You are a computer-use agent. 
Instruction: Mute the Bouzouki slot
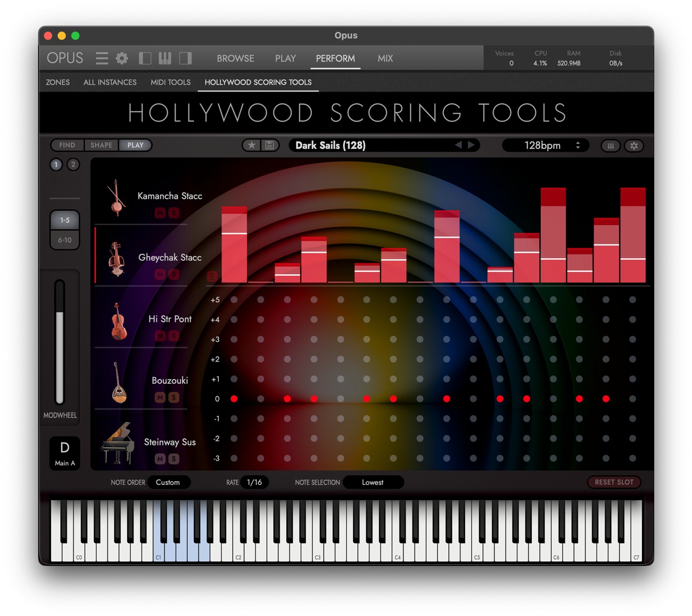pyautogui.click(x=160, y=397)
